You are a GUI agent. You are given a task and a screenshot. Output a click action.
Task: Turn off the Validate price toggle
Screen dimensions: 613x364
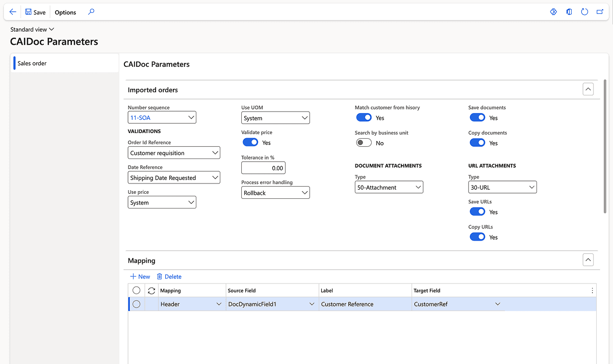[249, 142]
